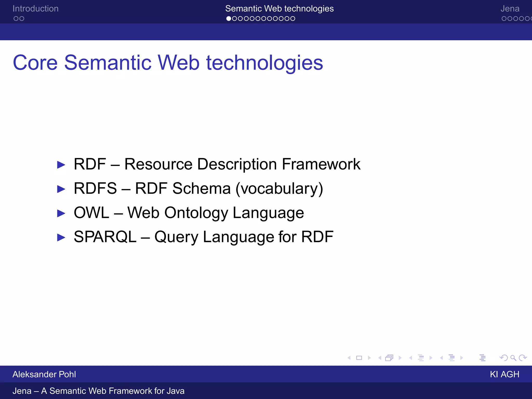Image resolution: width=532 pixels, height=399 pixels.
Task: Click the triangle bullet marker before SPARQL
Action: pyautogui.click(x=61, y=237)
